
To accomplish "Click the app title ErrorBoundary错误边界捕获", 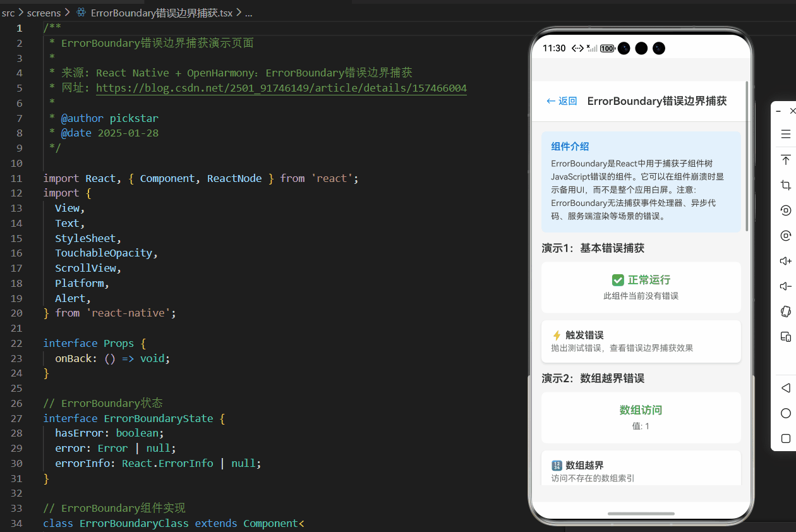I will (657, 100).
